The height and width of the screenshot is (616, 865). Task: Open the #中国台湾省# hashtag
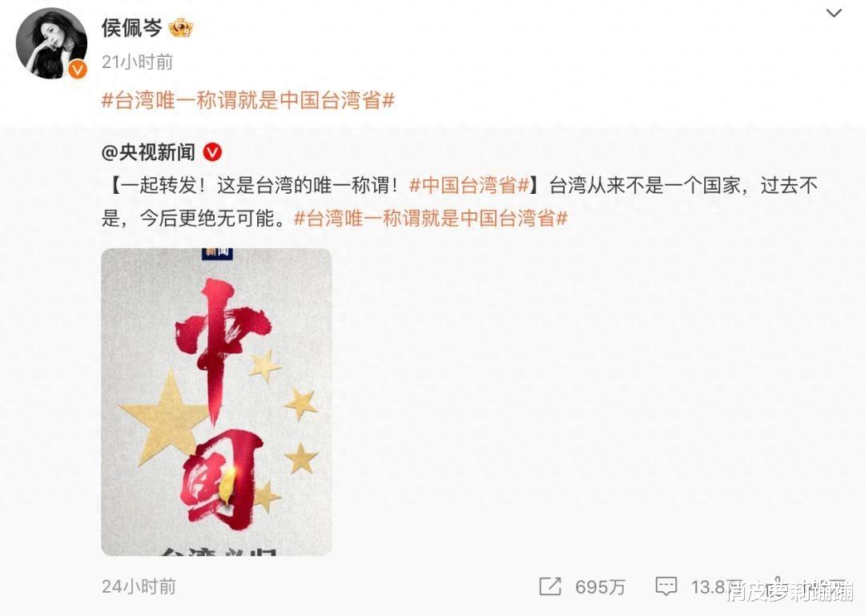point(469,186)
